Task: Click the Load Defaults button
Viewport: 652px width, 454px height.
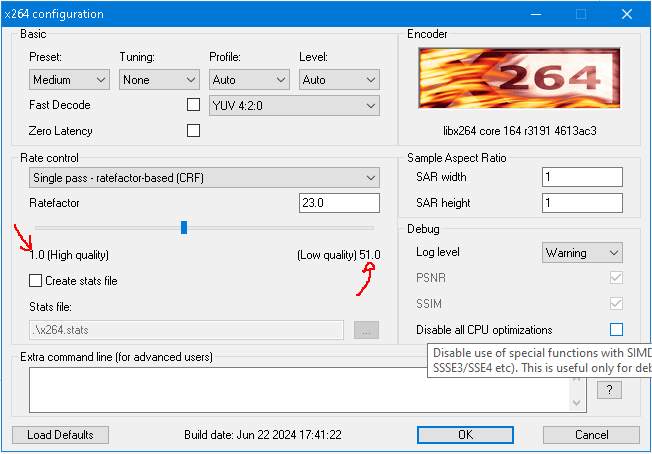Action: click(60, 435)
